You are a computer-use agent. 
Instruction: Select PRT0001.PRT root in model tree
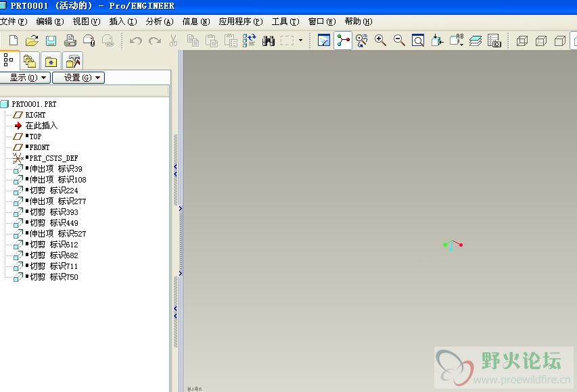pos(34,104)
